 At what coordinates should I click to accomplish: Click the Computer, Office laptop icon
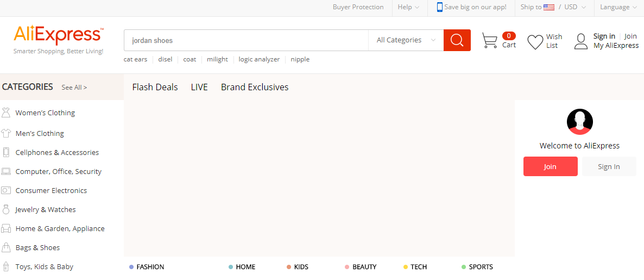pyautogui.click(x=6, y=171)
